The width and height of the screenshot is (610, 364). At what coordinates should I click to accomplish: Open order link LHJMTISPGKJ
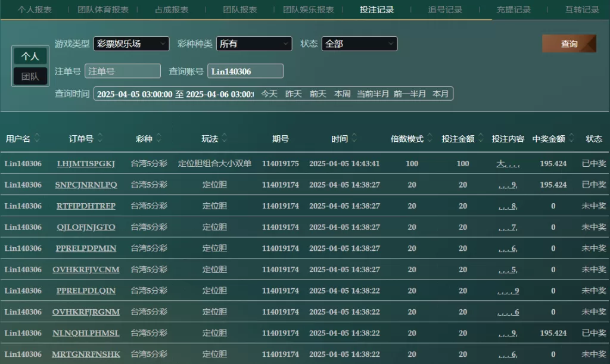[86, 163]
